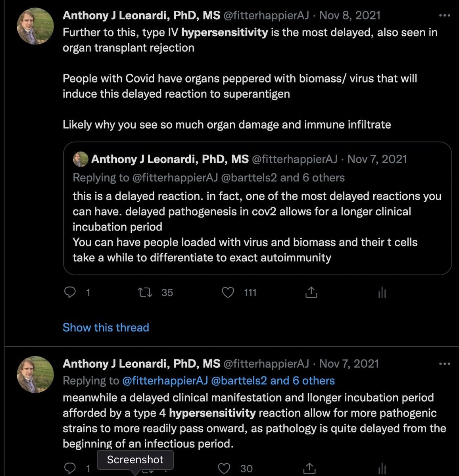The image size is (459, 476).
Task: Open the Nov 7, 2021 timestamp on the bottom tweet
Action: pos(349,364)
